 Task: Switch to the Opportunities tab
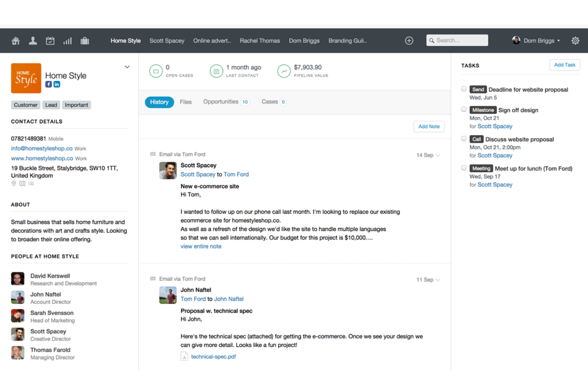pos(220,102)
